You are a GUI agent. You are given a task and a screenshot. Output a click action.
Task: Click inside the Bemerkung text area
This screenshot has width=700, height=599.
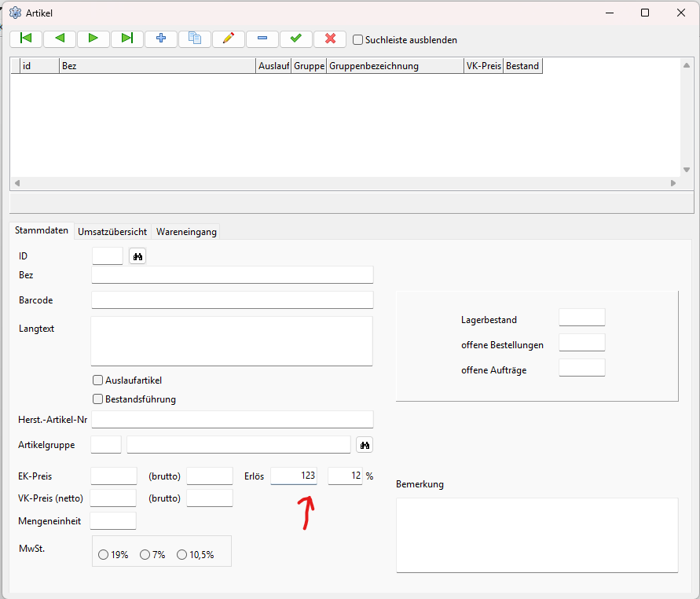[x=537, y=535]
